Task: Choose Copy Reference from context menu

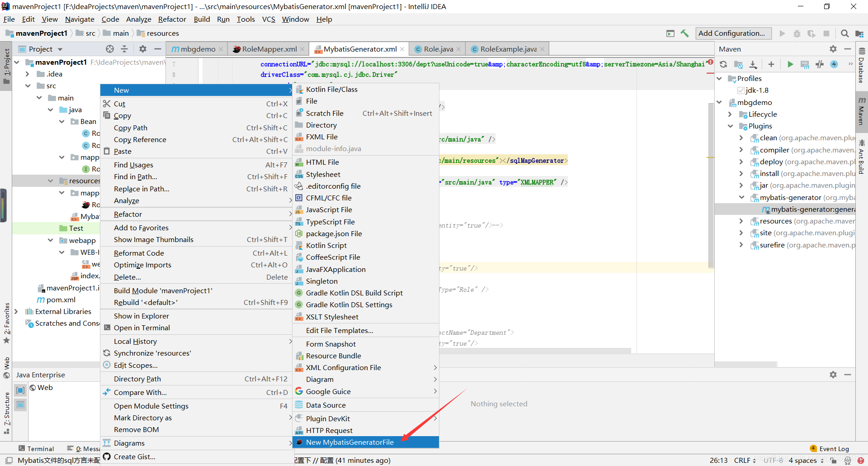Action: coord(196,139)
